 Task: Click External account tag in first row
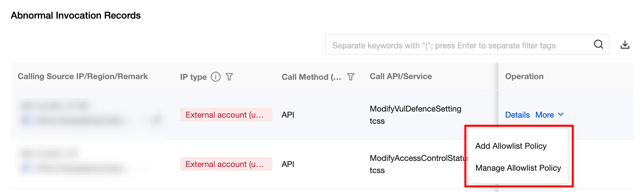tap(226, 115)
